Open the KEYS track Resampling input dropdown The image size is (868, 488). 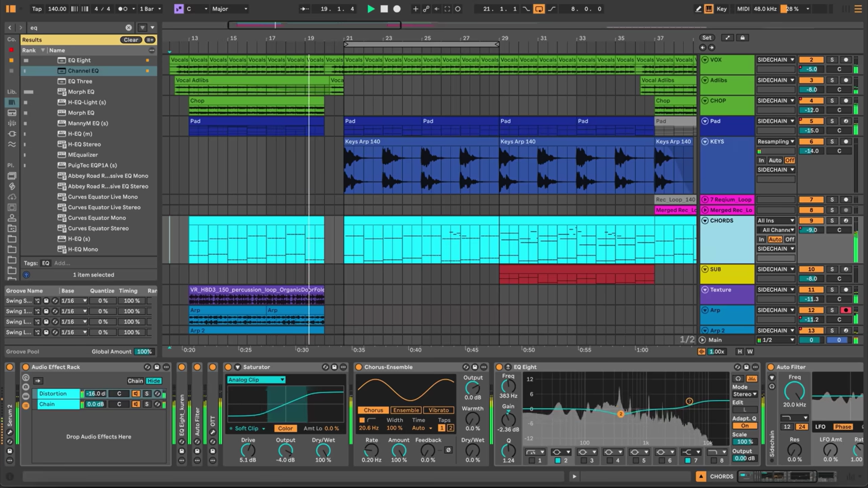point(776,142)
